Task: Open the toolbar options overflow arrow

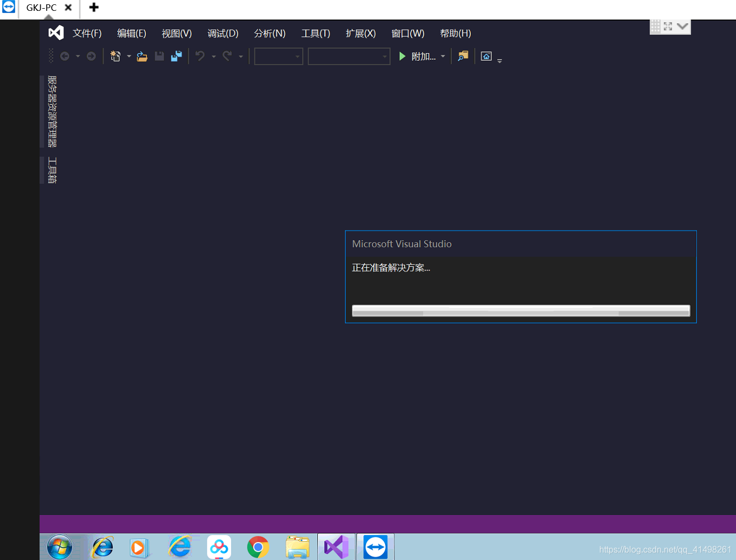Action: 500,61
